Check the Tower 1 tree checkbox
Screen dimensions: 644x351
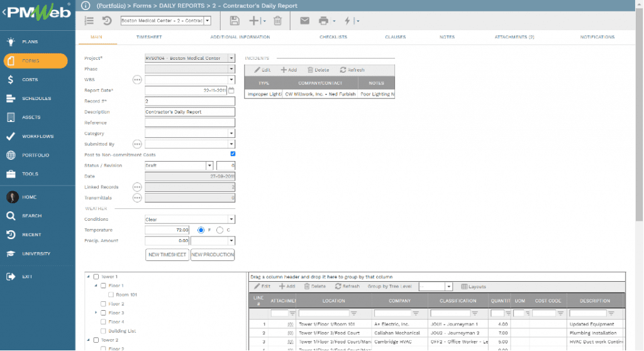click(96, 277)
